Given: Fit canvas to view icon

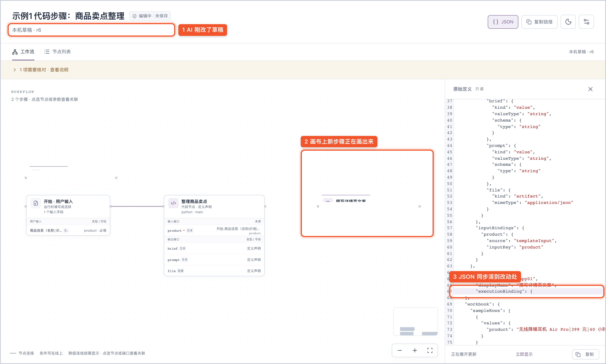Looking at the screenshot, I should (x=430, y=350).
